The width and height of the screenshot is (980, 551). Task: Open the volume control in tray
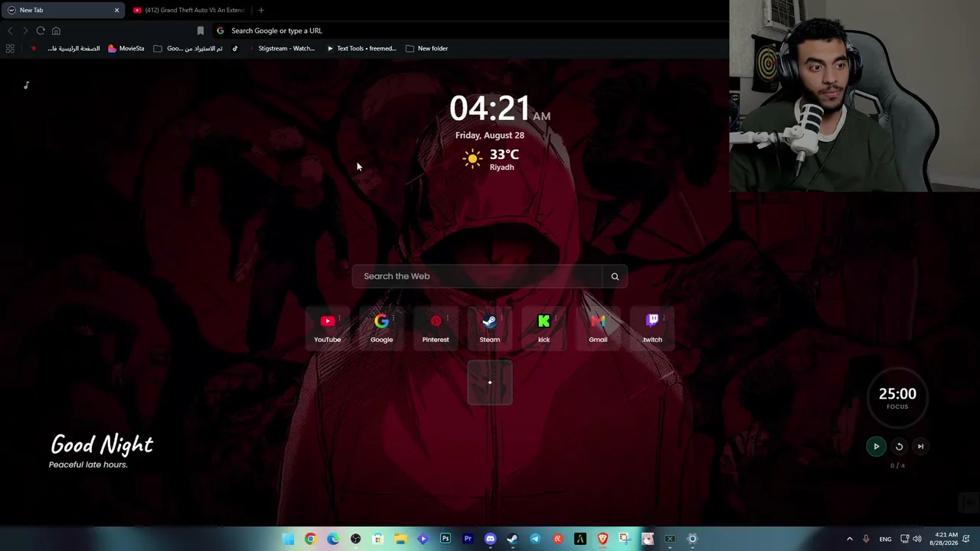(917, 539)
